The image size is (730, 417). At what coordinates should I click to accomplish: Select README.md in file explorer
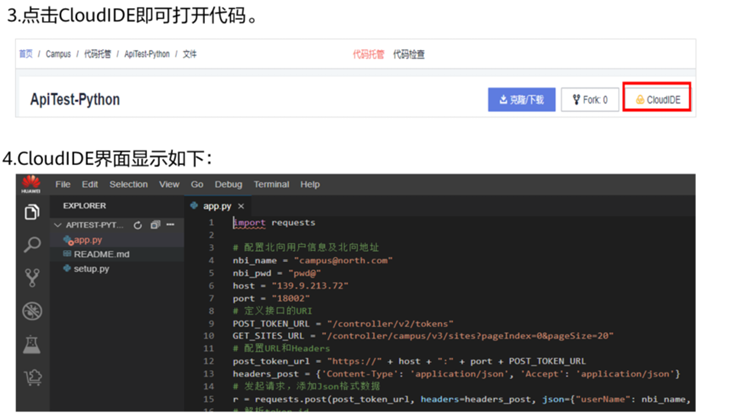click(x=101, y=254)
